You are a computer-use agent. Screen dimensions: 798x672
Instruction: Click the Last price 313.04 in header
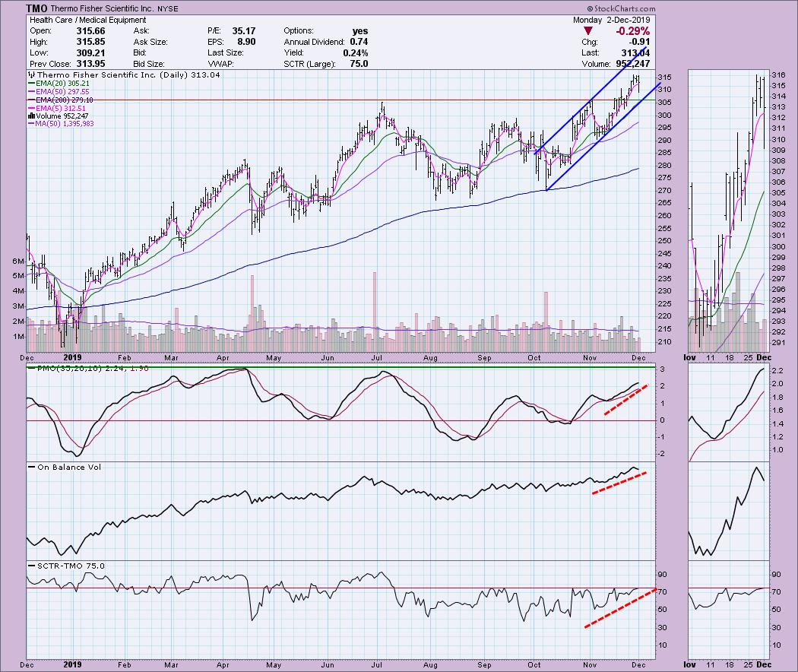point(635,53)
